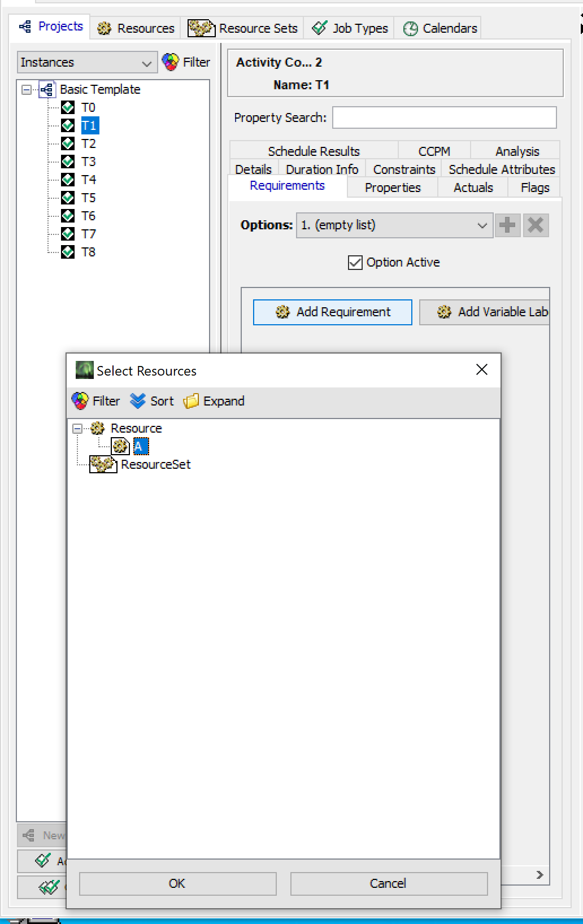Select resource A in the resource tree
The width and height of the screenshot is (583, 924).
tap(140, 447)
